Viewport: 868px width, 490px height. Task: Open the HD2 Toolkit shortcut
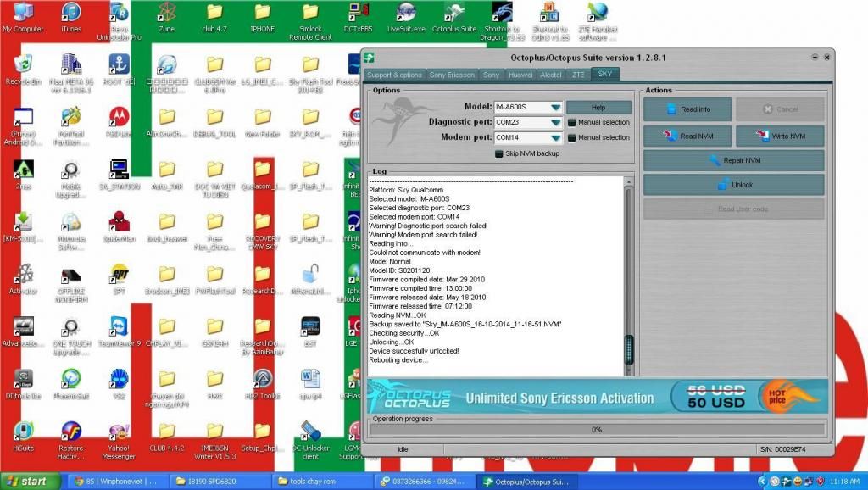[x=263, y=384]
